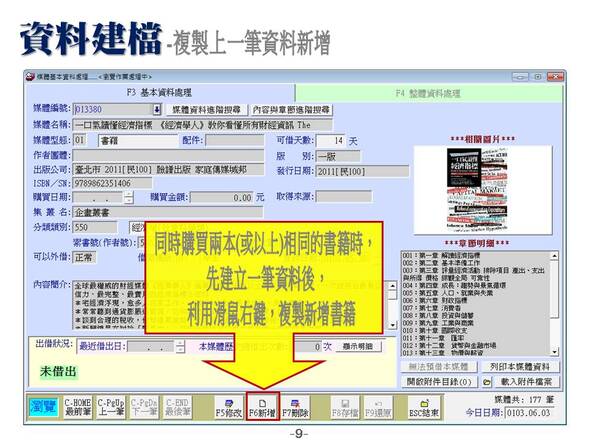The height and width of the screenshot is (443, 590).
Task: Click the folder icon beside 載入附件檔案
Action: pos(487,382)
